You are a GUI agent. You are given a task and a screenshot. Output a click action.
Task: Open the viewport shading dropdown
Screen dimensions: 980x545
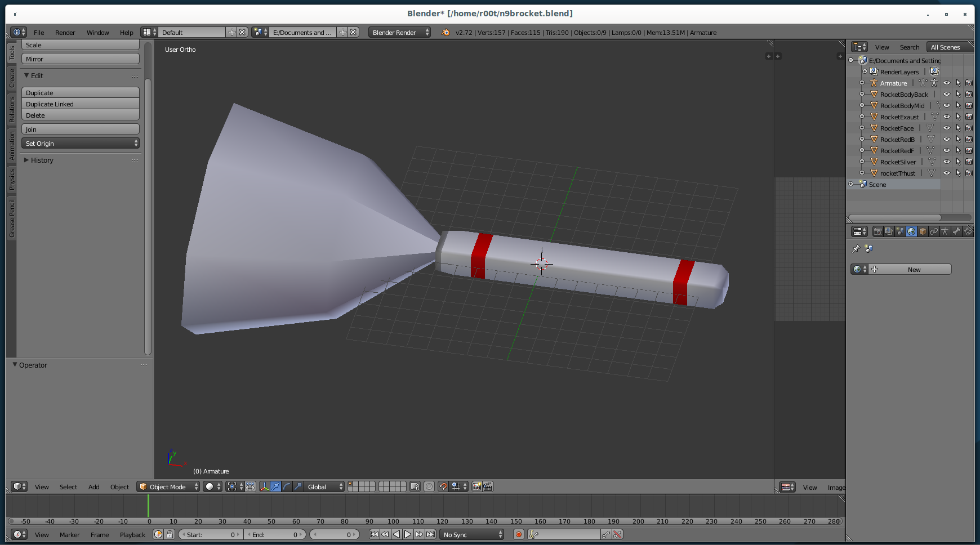(213, 486)
